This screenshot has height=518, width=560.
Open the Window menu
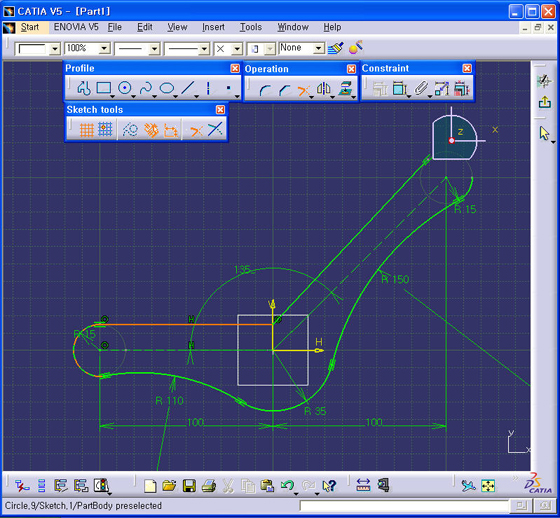coord(293,27)
